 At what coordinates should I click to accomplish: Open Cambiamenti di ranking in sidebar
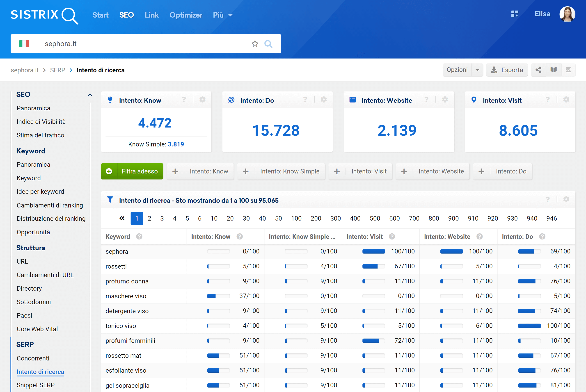(x=50, y=205)
